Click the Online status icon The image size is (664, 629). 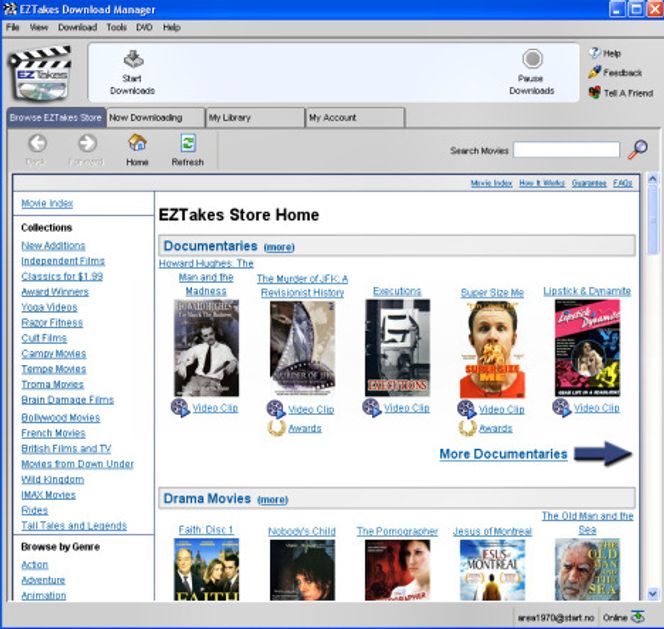point(638,617)
